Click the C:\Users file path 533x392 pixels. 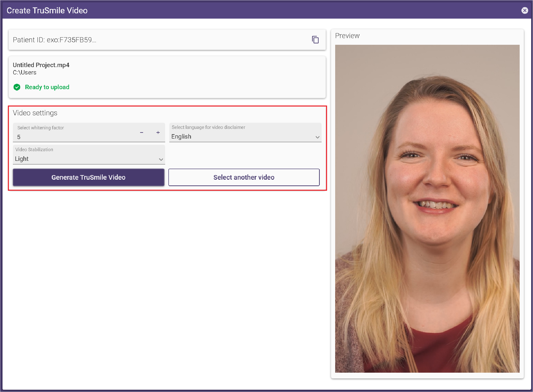point(25,72)
